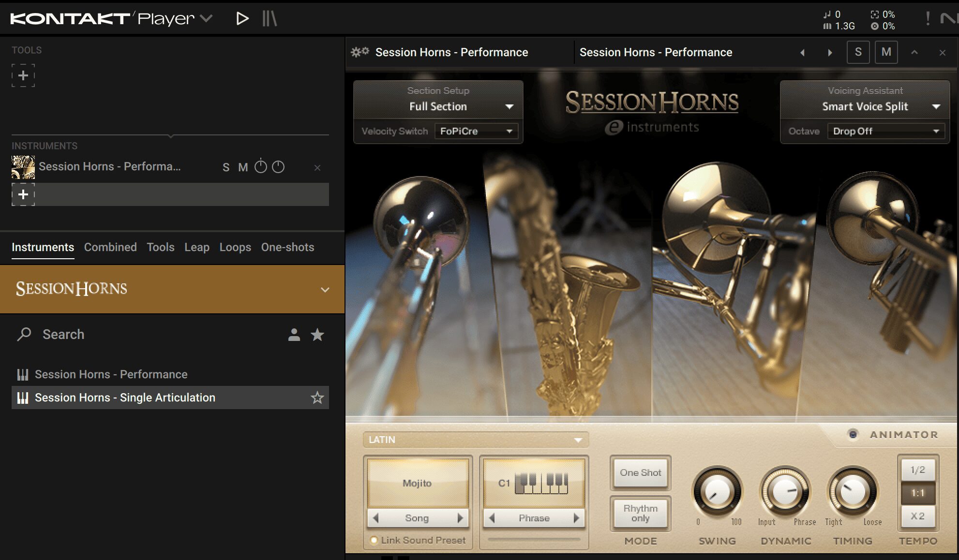Click the exclamation warning icon
The height and width of the screenshot is (560, 959).
click(928, 18)
